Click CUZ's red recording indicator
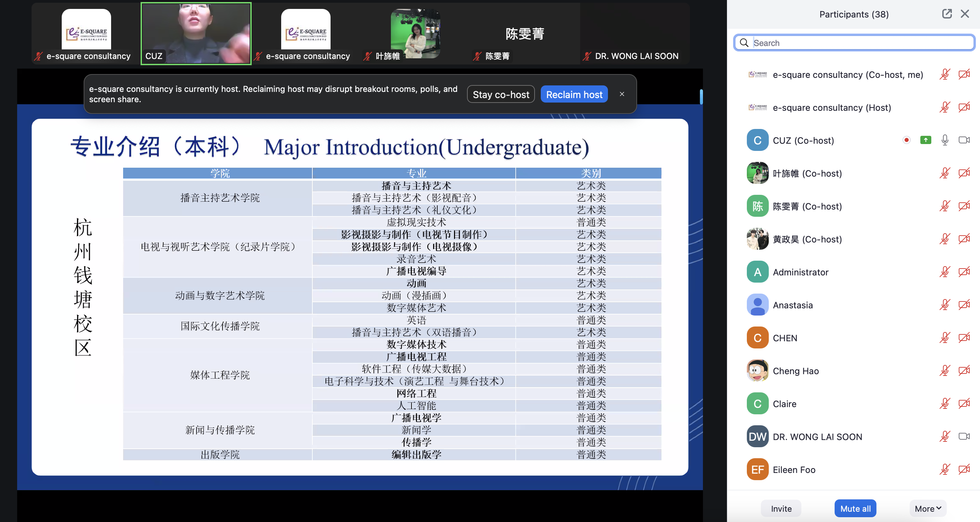Viewport: 980px width, 522px height. pos(906,140)
